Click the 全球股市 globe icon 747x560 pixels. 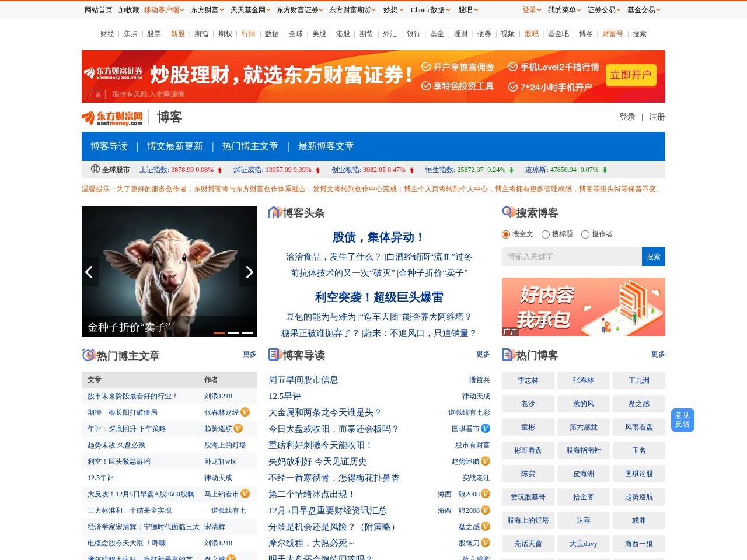tap(95, 170)
